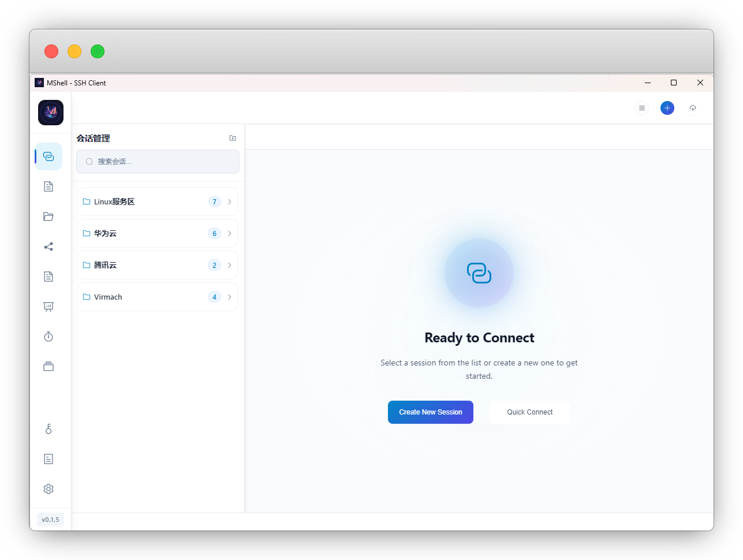Expand the Linux服务区 group chevron
This screenshot has width=743, height=560.
pos(230,201)
